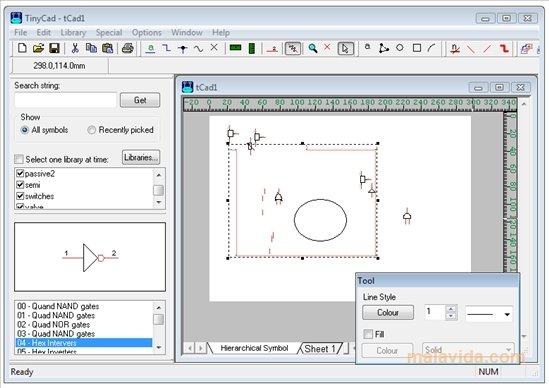This screenshot has height=388, width=549.
Task: Select the label 'a' tool
Action: tap(151, 48)
